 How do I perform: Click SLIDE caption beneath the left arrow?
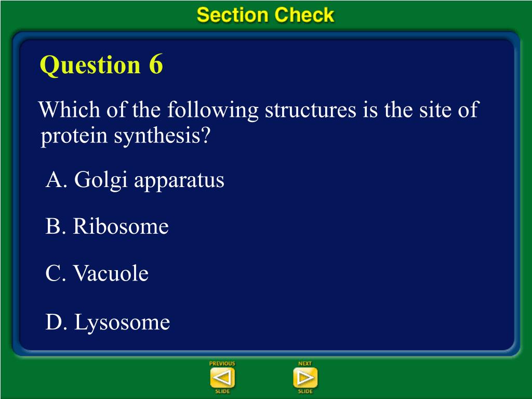tap(222, 391)
